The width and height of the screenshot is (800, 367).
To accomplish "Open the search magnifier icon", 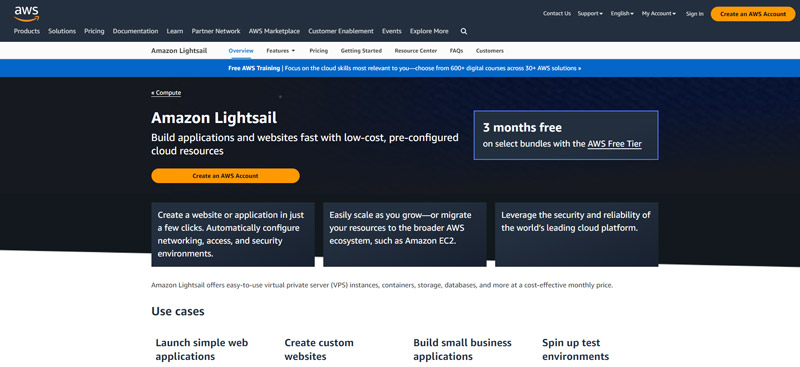I will point(464,31).
